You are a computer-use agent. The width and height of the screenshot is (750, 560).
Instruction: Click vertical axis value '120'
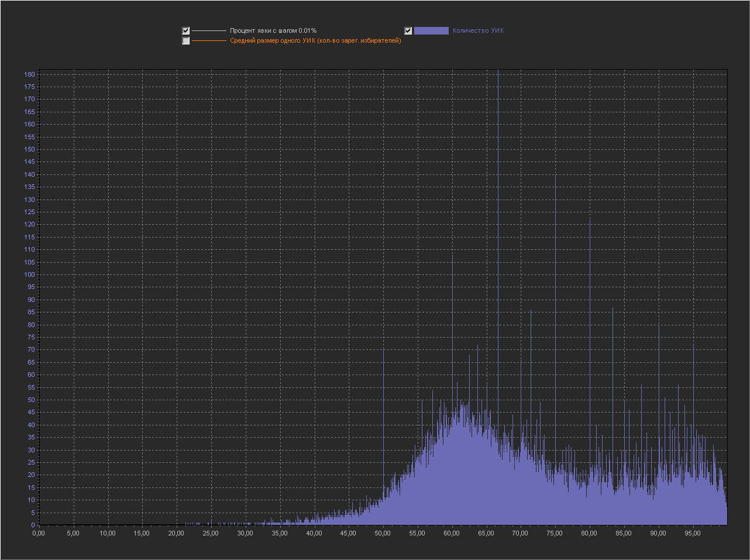tap(30, 224)
